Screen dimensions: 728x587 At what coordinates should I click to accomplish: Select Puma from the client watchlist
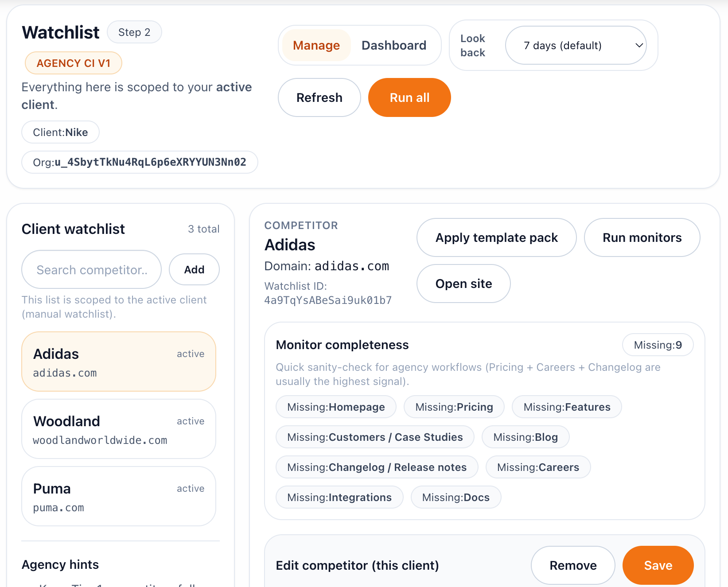coord(118,496)
